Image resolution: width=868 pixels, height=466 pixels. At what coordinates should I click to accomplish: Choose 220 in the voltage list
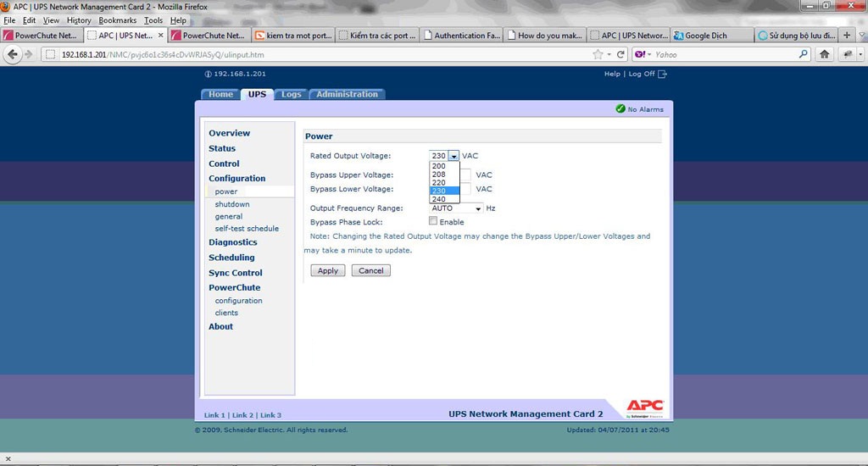(444, 183)
